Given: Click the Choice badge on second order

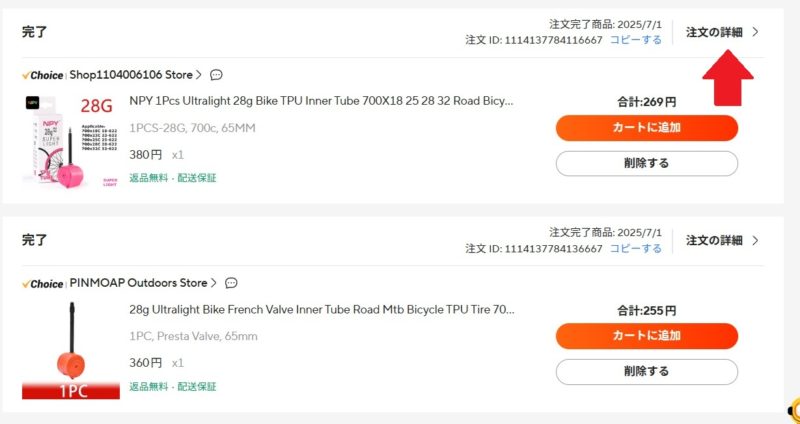Looking at the screenshot, I should coord(42,283).
